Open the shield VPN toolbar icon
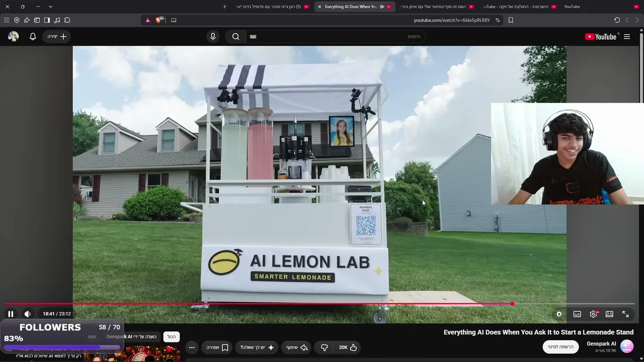Screen dimensions: 644x362 coord(17,20)
